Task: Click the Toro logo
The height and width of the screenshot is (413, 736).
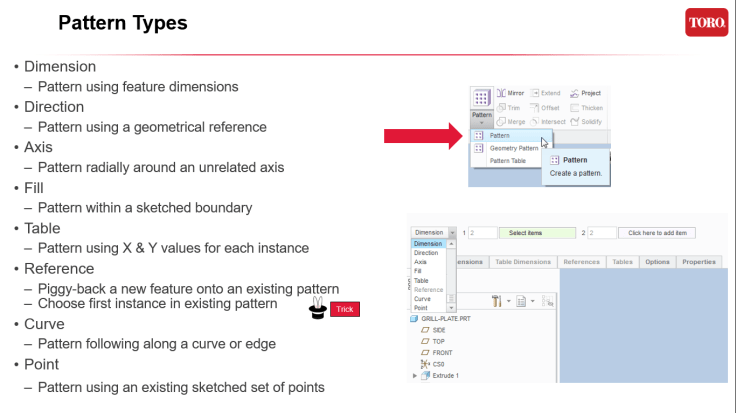Action: (706, 22)
